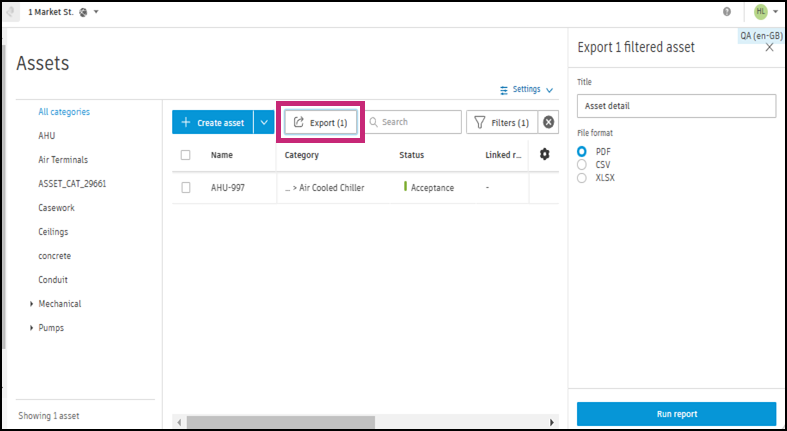This screenshot has width=787, height=431.
Task: Close the Export 1 filtered asset panel
Action: click(x=769, y=48)
